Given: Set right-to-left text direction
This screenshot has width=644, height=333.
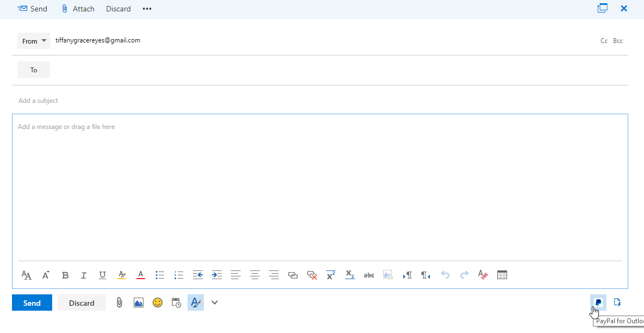Looking at the screenshot, I should (426, 275).
